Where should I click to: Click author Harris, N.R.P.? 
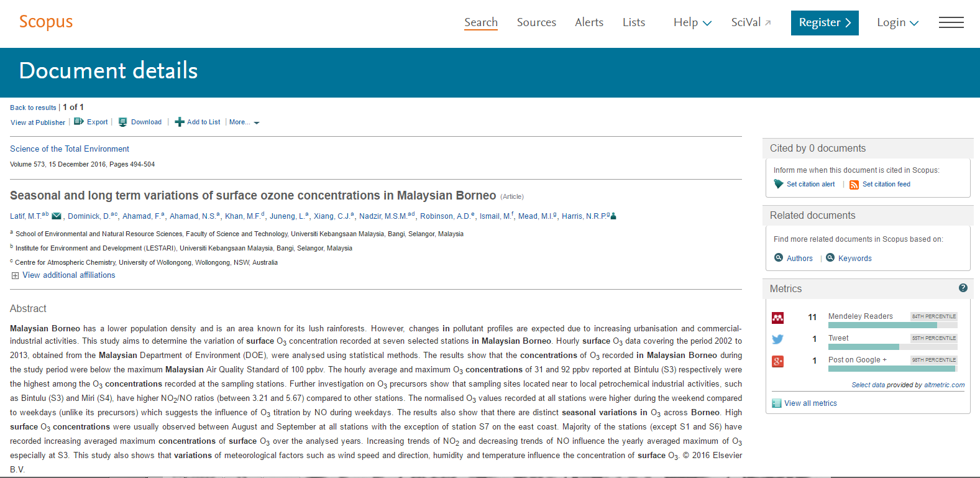(583, 216)
